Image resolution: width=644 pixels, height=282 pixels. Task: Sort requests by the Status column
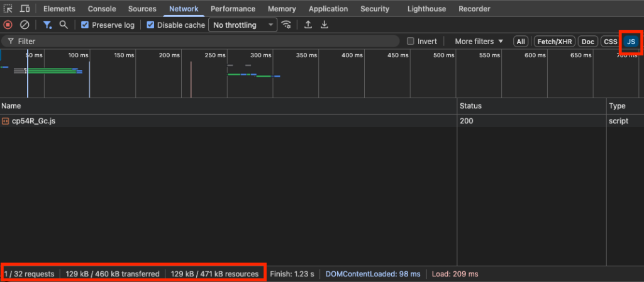tap(531, 106)
